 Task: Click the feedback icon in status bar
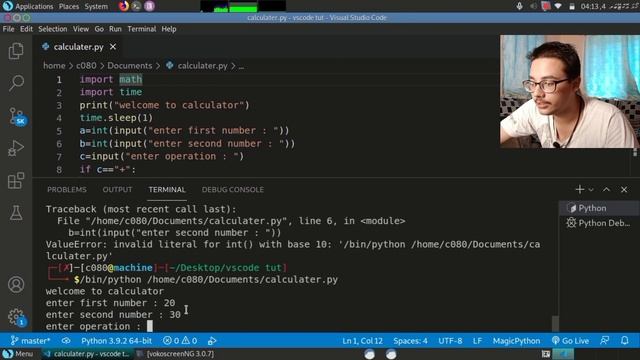[604, 341]
